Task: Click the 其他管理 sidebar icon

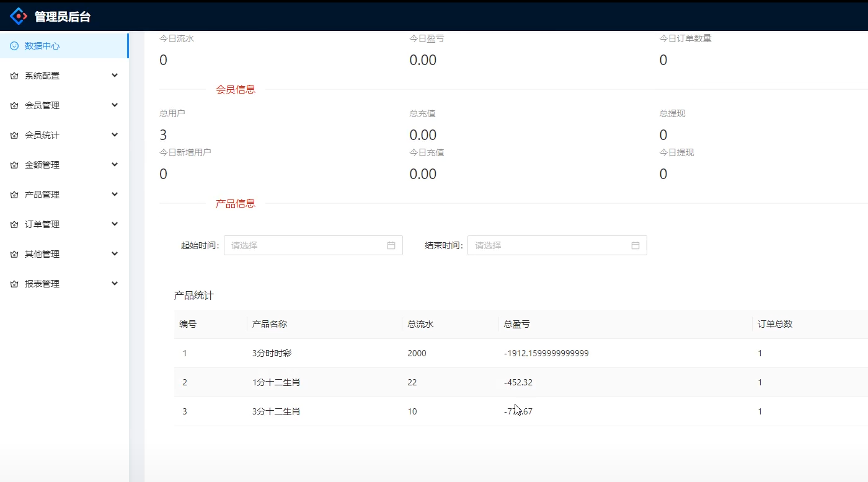Action: [14, 253]
